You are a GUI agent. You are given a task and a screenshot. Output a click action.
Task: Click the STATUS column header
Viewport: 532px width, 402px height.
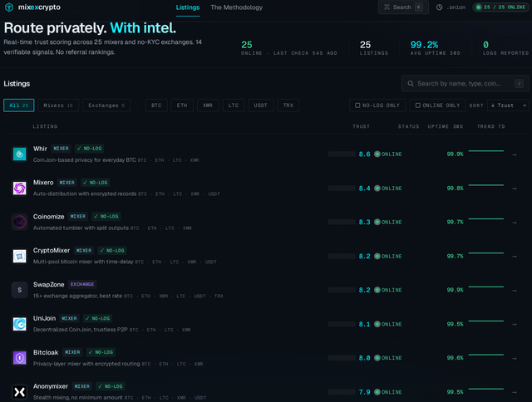click(408, 126)
